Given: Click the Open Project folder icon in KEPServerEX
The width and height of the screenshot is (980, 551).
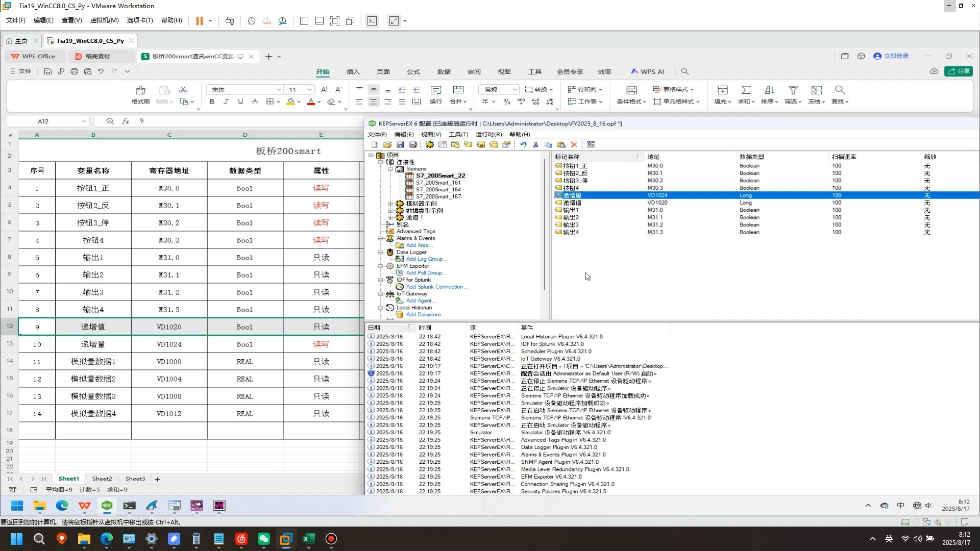Looking at the screenshot, I should coord(387,145).
